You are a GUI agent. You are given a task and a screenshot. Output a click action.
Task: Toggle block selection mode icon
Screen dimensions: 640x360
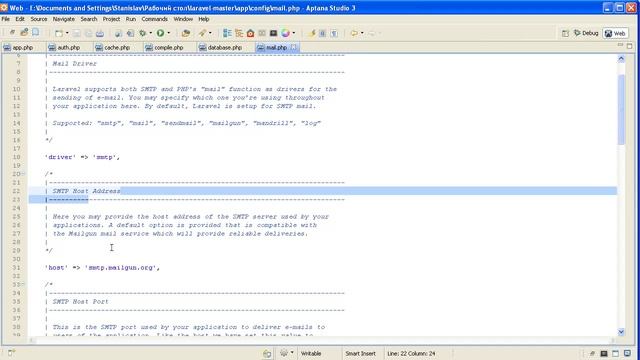(322, 33)
